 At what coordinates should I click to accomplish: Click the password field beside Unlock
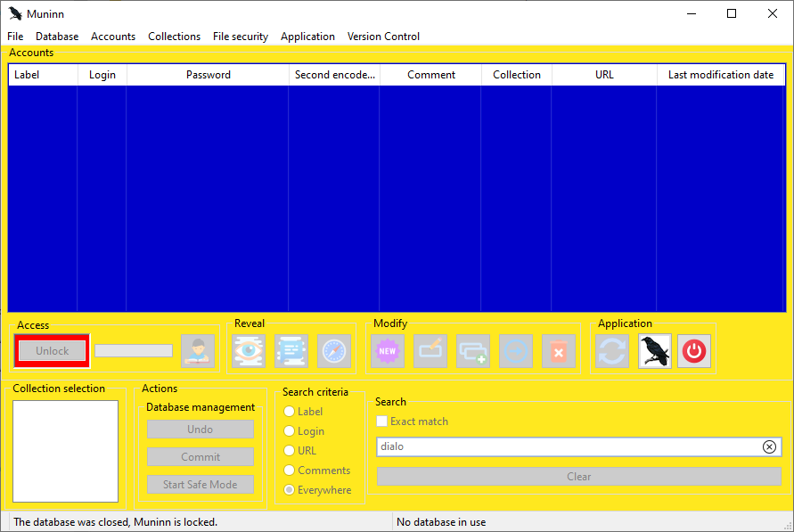pos(134,351)
